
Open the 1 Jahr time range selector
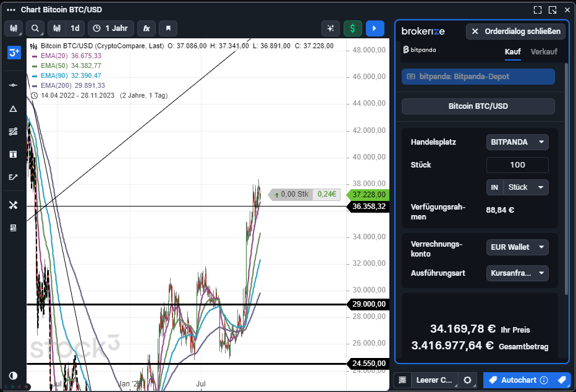coord(111,28)
